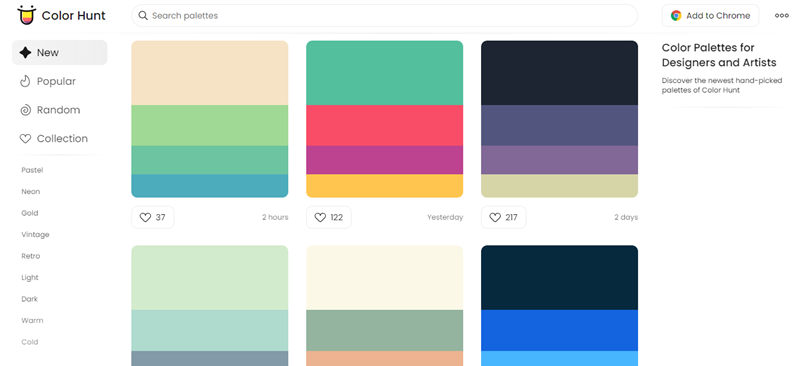Open the Random palettes section
The width and height of the screenshot is (804, 366).
click(x=59, y=110)
